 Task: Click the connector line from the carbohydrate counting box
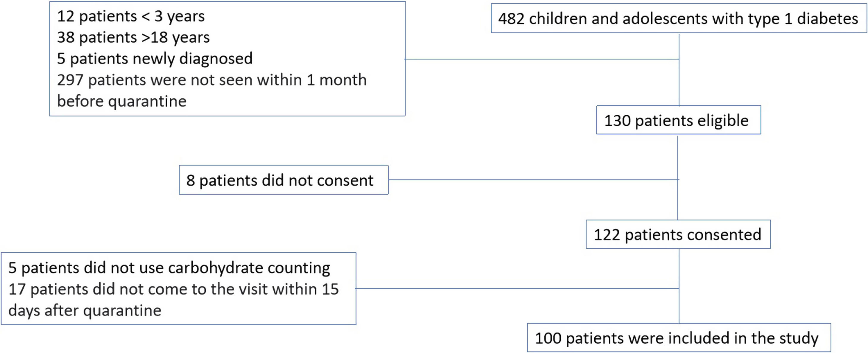(x=515, y=289)
